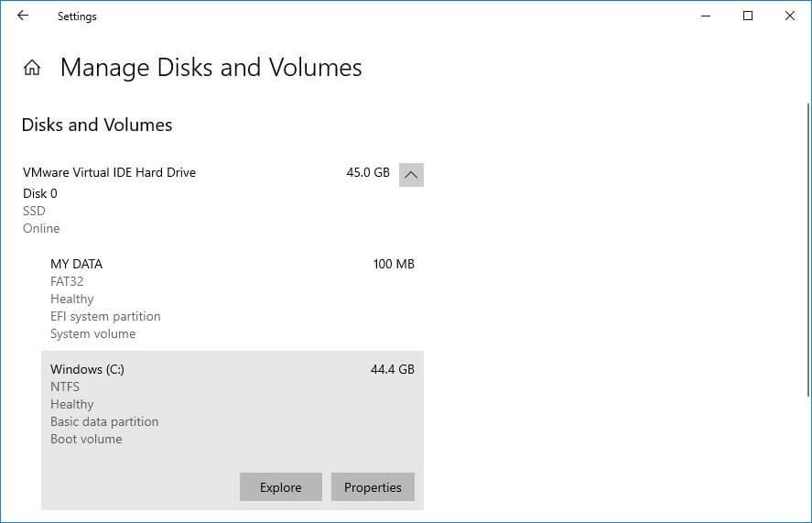Click the 45.0 GB disk size label

coord(367,172)
